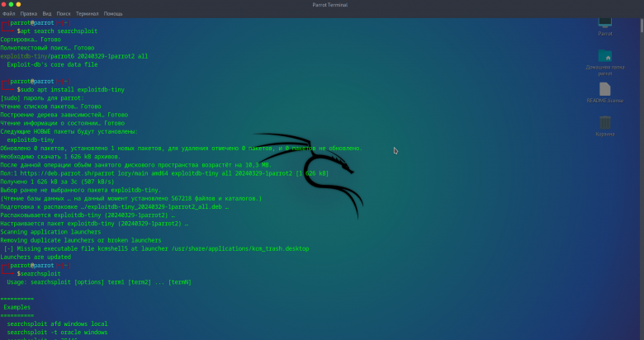644x340 pixels.
Task: Open the Домашняя папка parrot folder icon
Action: pyautogui.click(x=605, y=63)
